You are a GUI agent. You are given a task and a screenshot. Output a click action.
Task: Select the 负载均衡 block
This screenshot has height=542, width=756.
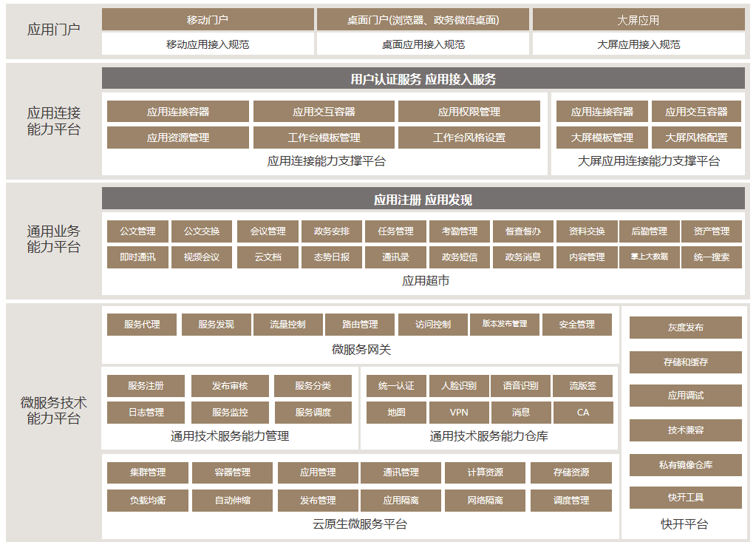click(148, 501)
